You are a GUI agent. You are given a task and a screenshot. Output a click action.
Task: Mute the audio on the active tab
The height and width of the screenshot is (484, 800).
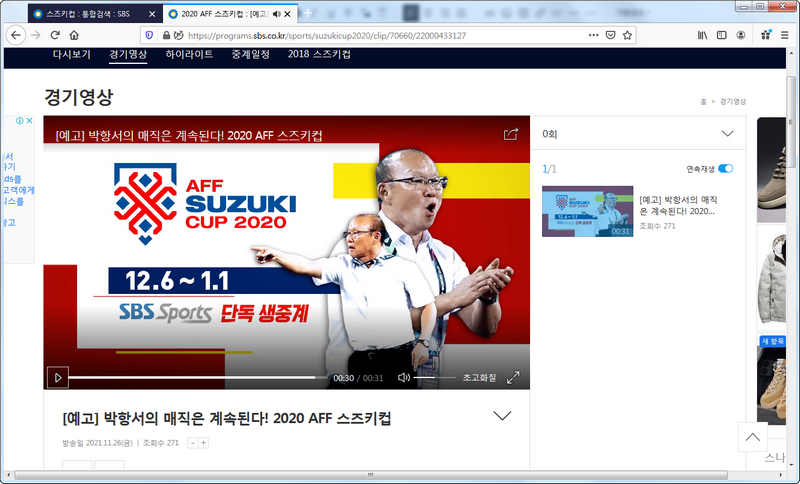click(x=276, y=14)
